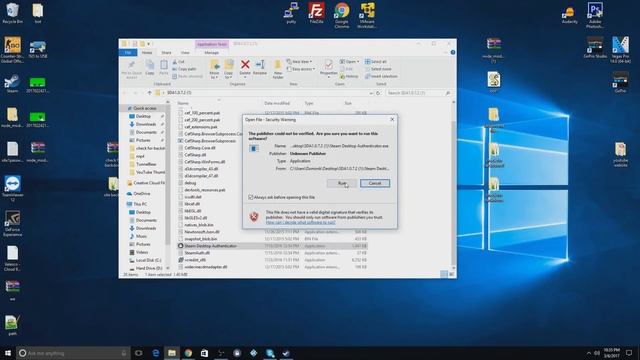Click the Up arrow navigation button

coord(149,93)
